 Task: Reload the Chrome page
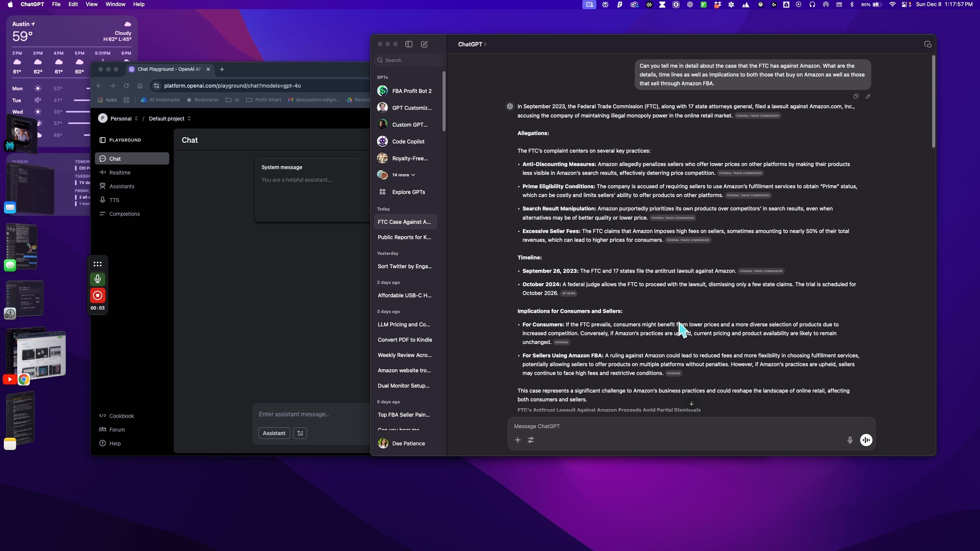(x=126, y=86)
